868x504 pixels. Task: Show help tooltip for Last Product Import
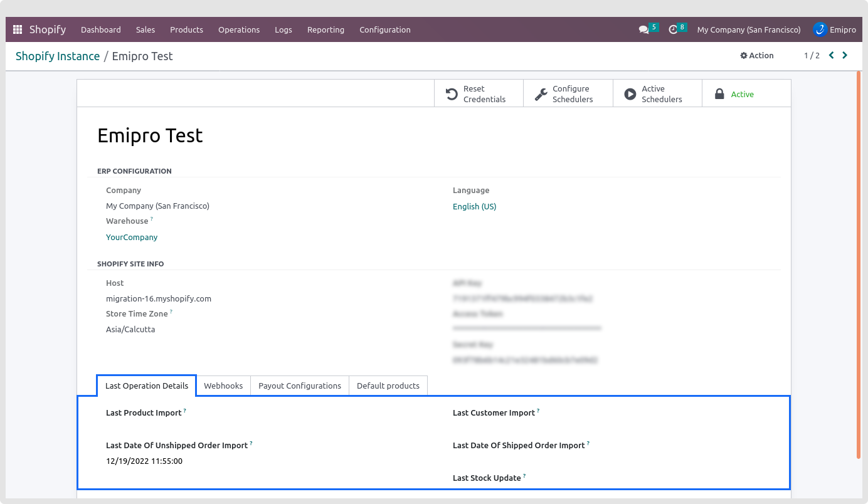click(x=185, y=411)
